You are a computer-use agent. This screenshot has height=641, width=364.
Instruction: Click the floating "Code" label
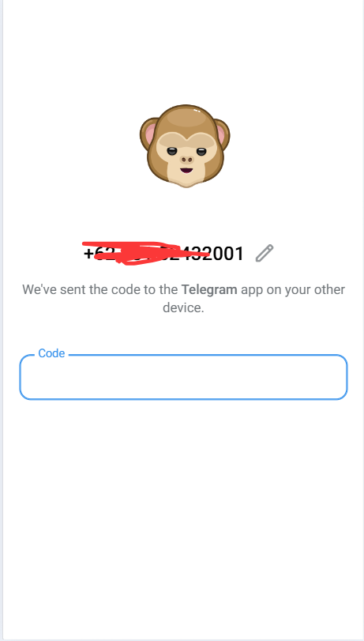pos(51,353)
